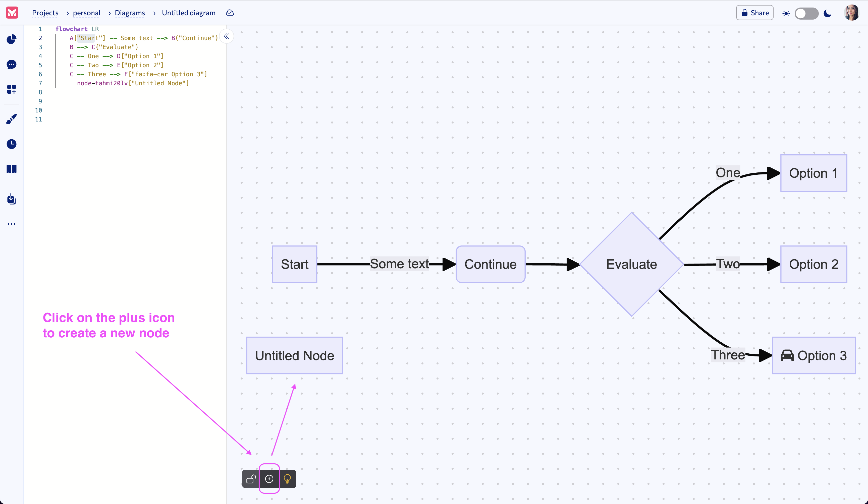Open the AI chat assistant icon
Viewport: 868px width, 504px height.
(11, 65)
